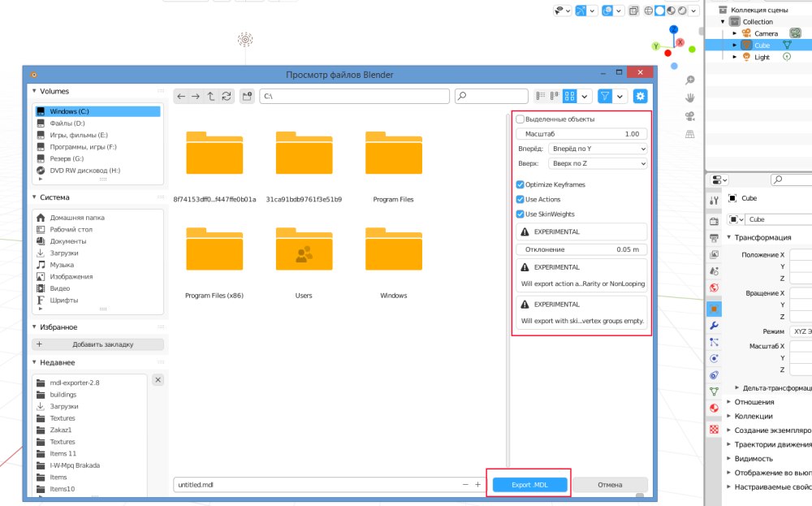The height and width of the screenshot is (506, 812).
Task: Switch to vertical list display mode
Action: click(541, 96)
